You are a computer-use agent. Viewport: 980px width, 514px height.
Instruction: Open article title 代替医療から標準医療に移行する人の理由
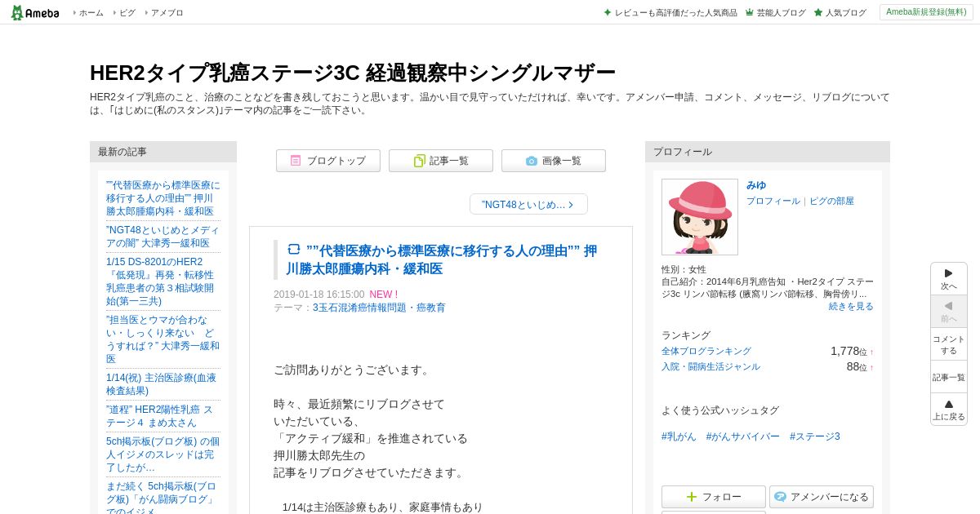click(442, 259)
